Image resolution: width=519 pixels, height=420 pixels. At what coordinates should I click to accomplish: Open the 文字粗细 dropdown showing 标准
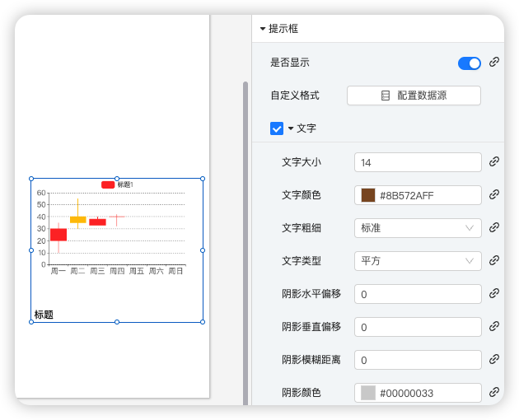[x=418, y=228]
